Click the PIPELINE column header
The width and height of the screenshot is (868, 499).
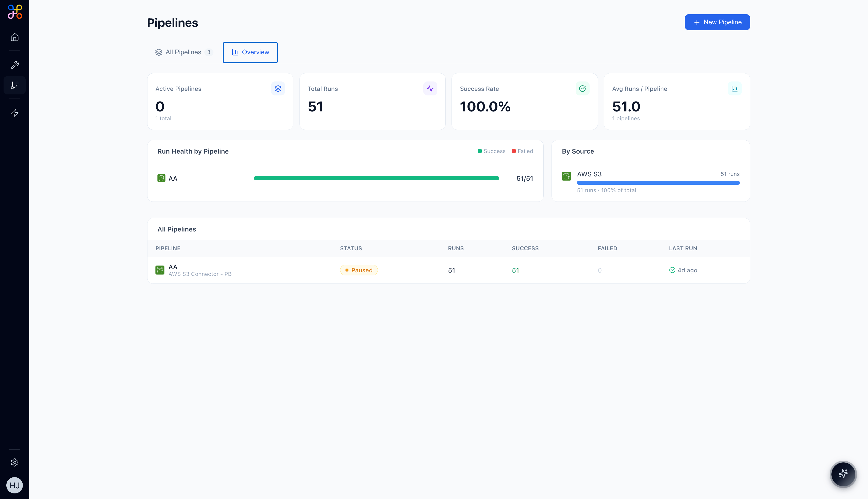click(x=168, y=248)
